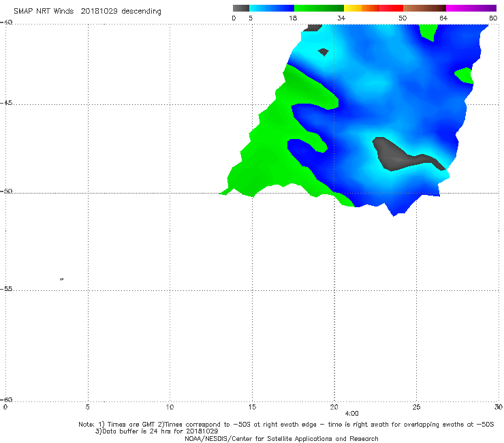Click the latitude label -50
Screen dimensions: 504x443
click(6, 191)
